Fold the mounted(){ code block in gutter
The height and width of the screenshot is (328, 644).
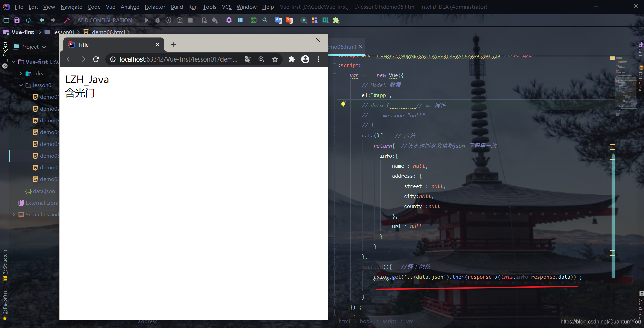335,267
